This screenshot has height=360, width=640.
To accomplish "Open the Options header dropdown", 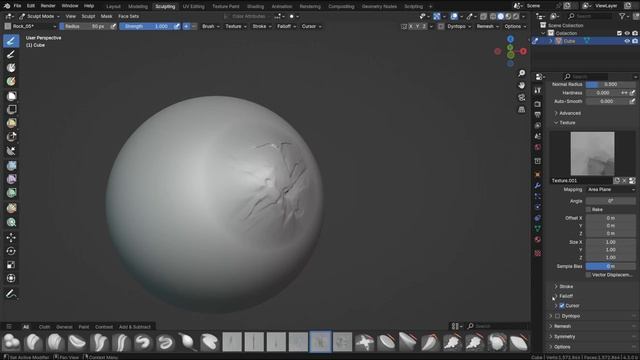I will click(515, 26).
